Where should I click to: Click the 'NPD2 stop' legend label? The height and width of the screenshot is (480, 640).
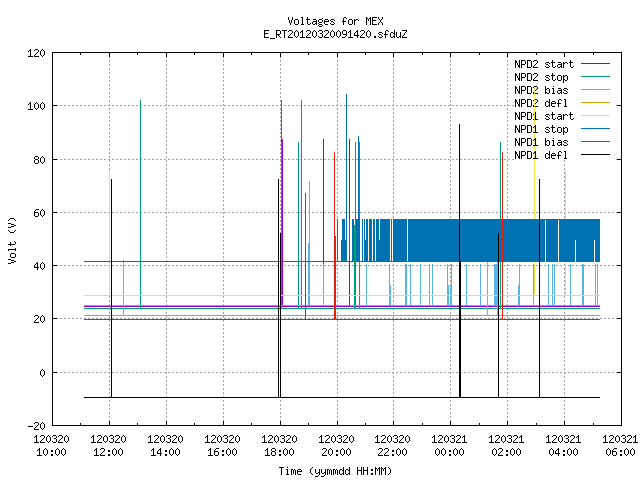click(x=541, y=77)
